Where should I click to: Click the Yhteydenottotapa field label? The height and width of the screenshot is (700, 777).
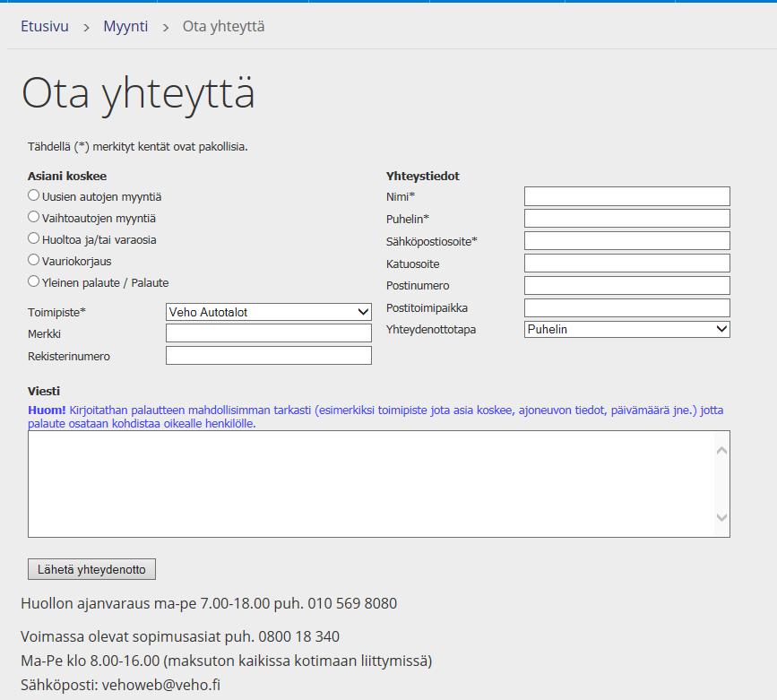(430, 329)
